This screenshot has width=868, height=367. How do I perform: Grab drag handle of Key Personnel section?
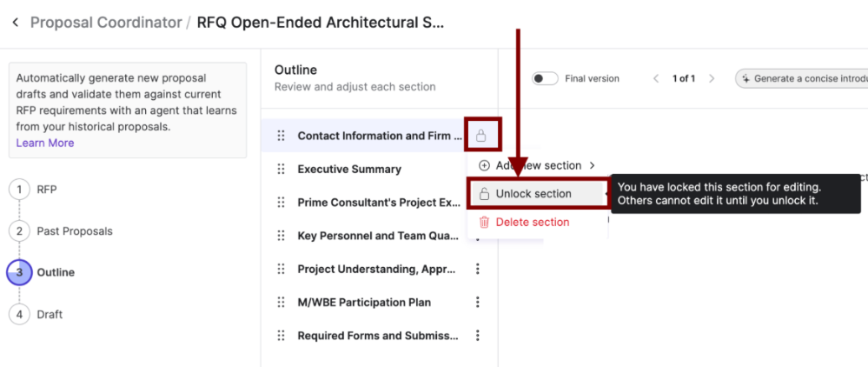pyautogui.click(x=282, y=236)
